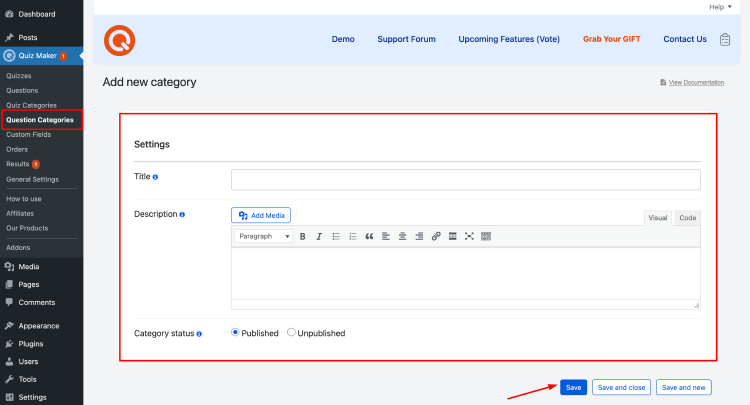Open the Contact Us link
Image resolution: width=750 pixels, height=405 pixels.
click(x=685, y=39)
